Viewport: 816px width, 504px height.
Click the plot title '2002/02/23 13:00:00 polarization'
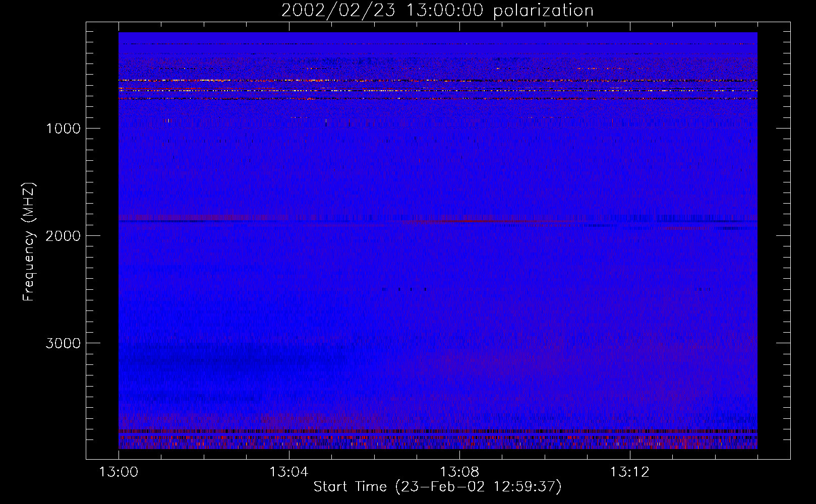coord(437,11)
